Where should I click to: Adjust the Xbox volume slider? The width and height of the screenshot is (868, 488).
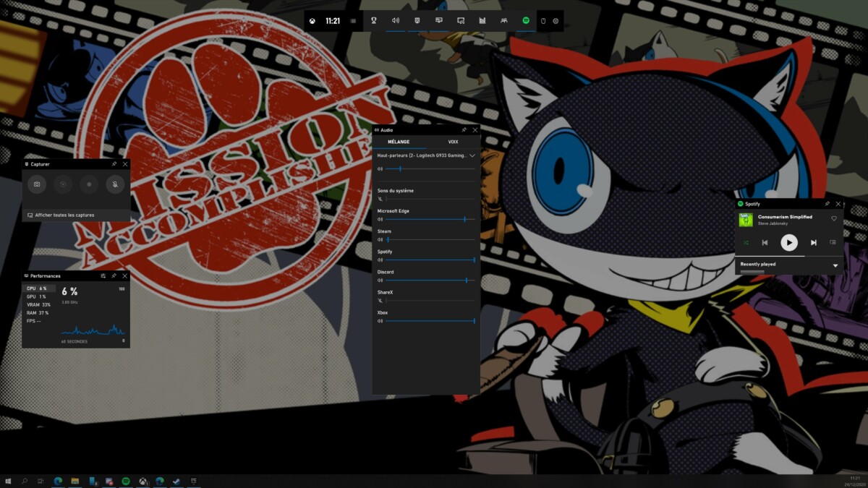pos(430,320)
